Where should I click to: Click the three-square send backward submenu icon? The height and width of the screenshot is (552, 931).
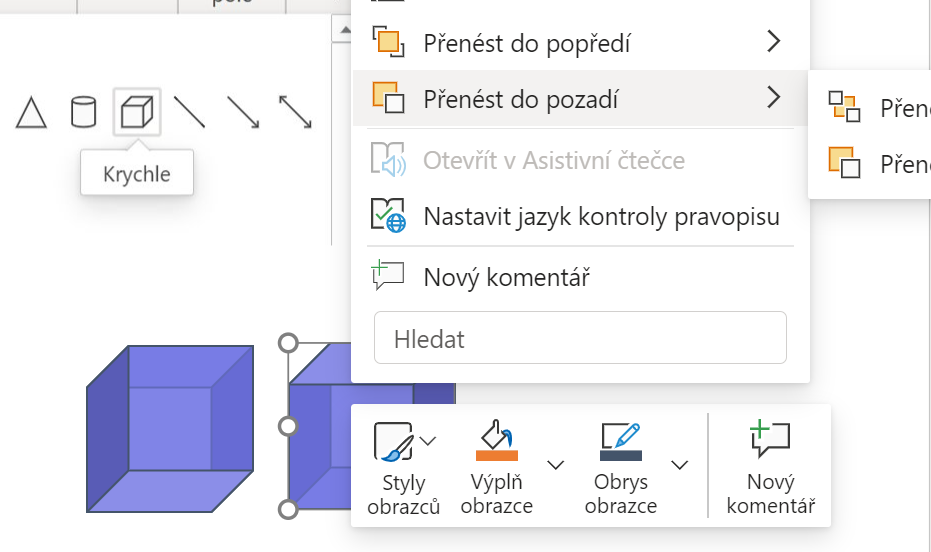844,106
